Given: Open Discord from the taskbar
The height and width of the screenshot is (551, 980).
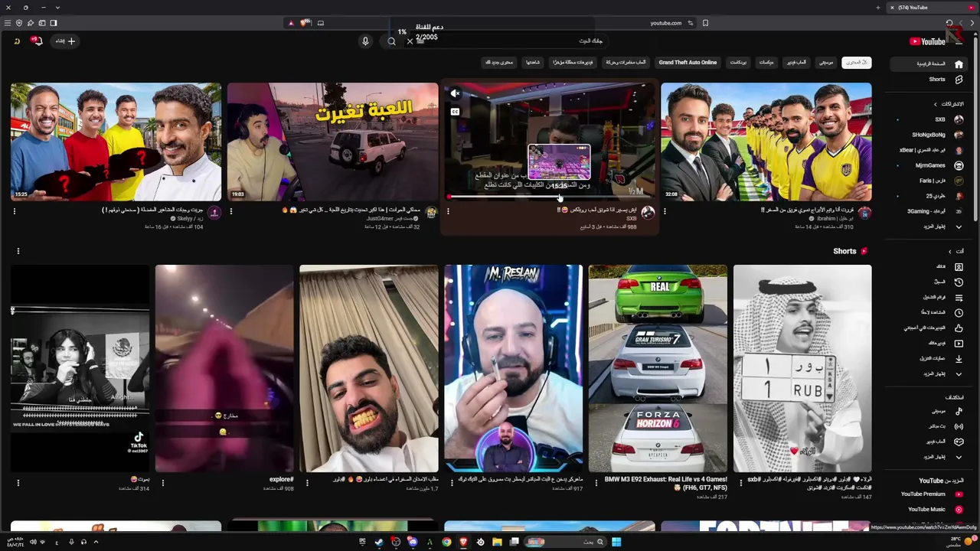Looking at the screenshot, I should click(412, 542).
